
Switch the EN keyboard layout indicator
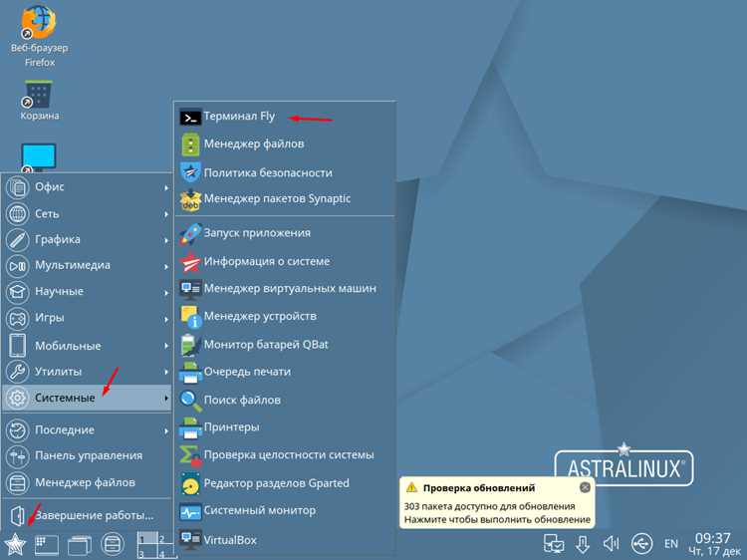(670, 543)
